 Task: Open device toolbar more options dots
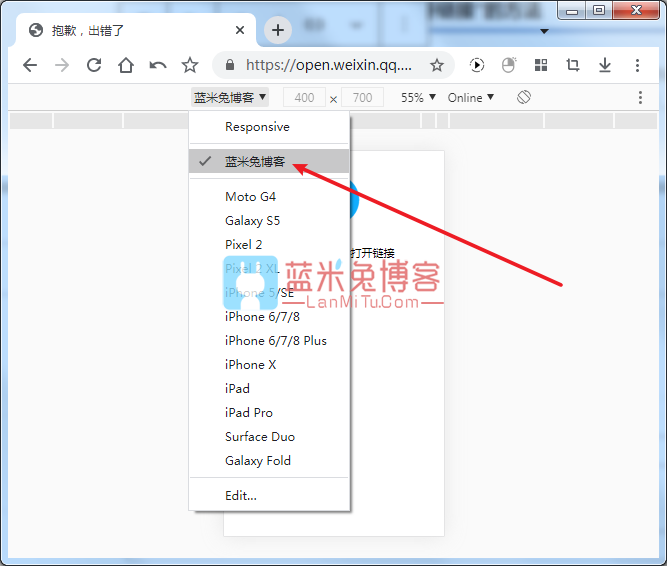tap(640, 97)
